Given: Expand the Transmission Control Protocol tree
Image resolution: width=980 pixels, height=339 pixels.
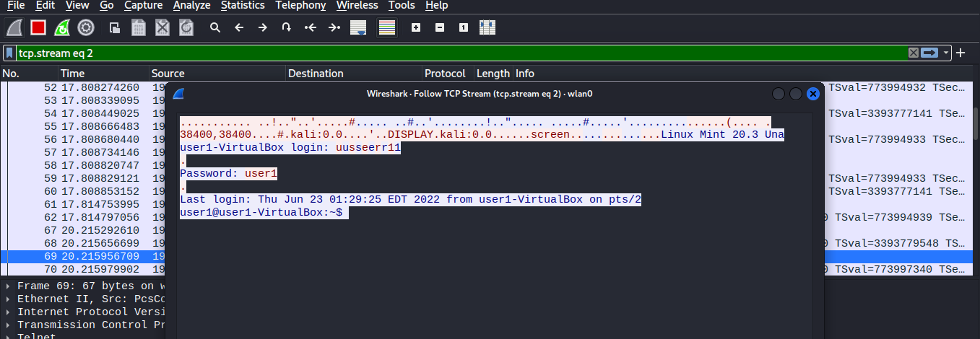Looking at the screenshot, I should [9, 325].
